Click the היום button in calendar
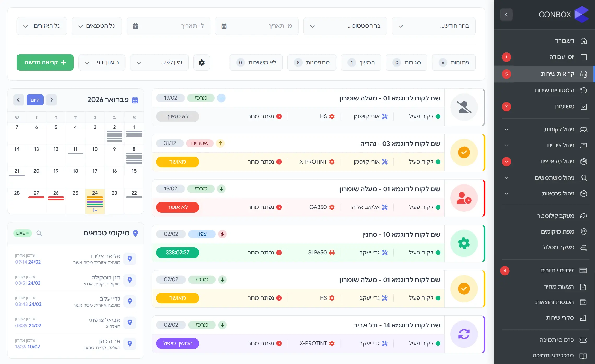 [x=35, y=100]
